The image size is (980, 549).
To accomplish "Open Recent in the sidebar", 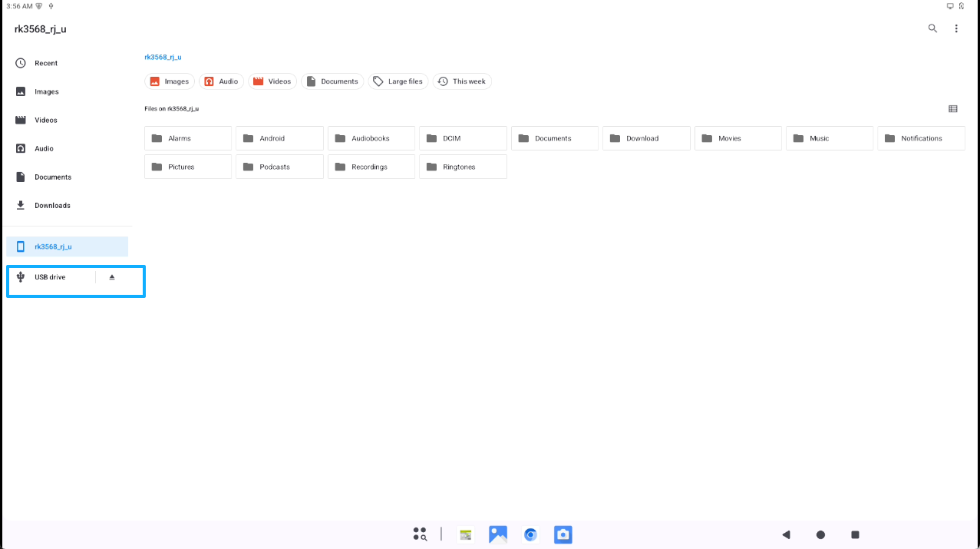I will 46,63.
